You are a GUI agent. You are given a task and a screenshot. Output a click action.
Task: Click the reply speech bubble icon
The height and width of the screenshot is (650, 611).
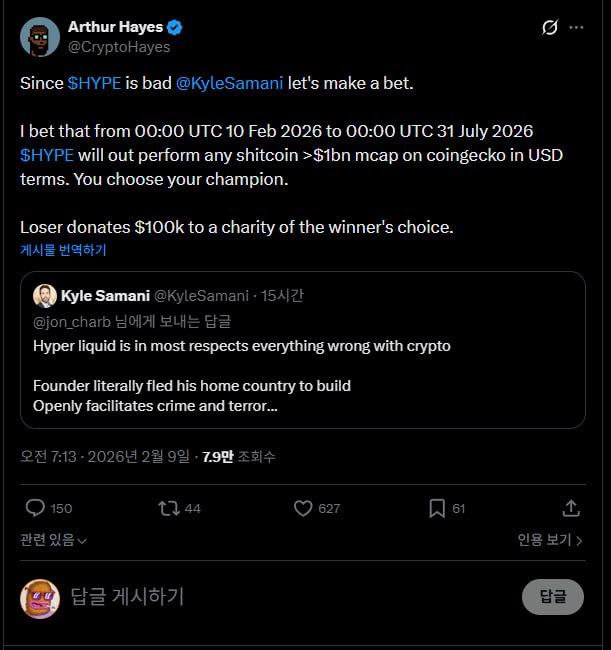36,508
